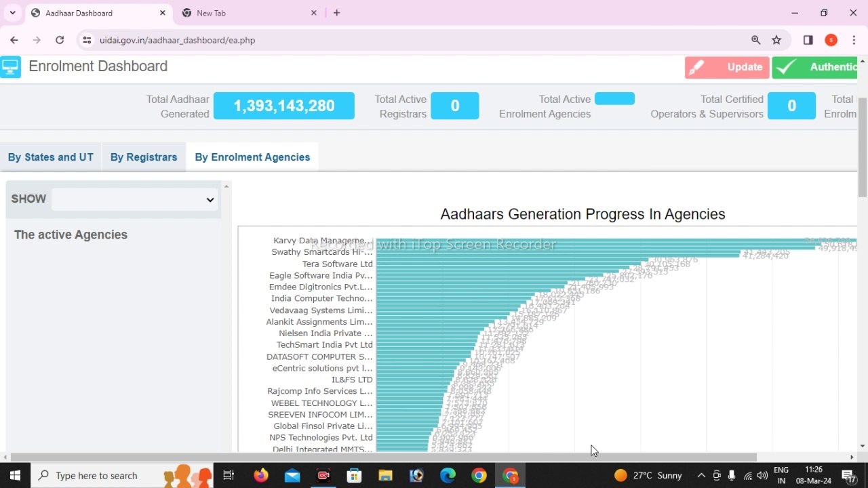
Task: Click the site information icon beside URL
Action: point(87,40)
